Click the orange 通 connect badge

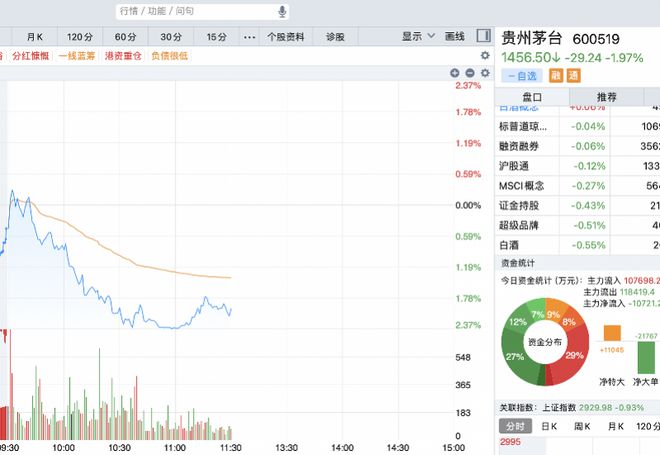574,76
